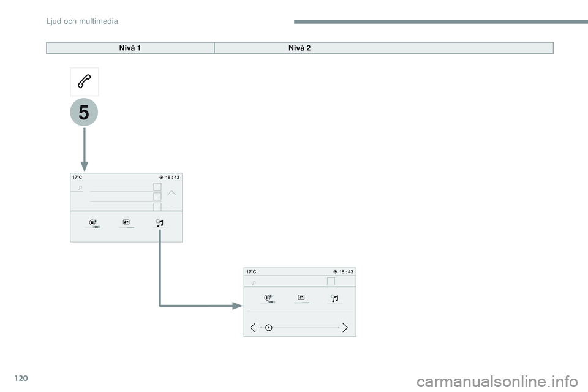Screen dimensions: 588x392
Task: Tap the call-hold ON icon in upper screen
Action: 93,224
